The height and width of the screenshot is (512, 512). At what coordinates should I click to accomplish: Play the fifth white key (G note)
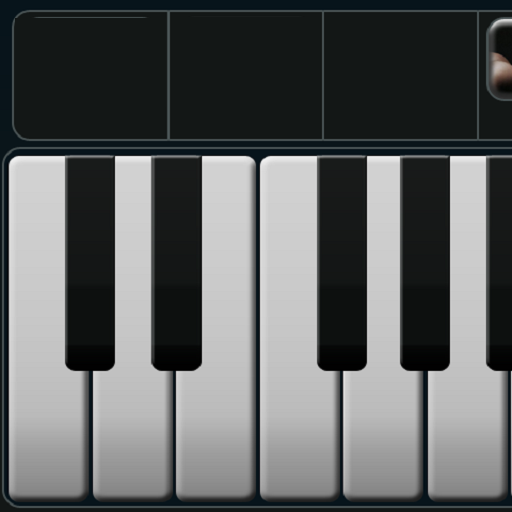pos(383,433)
